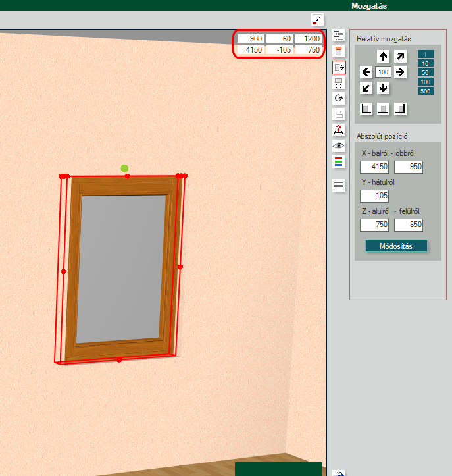Select the 50 step size option
The width and height of the screenshot is (452, 476).
click(425, 73)
